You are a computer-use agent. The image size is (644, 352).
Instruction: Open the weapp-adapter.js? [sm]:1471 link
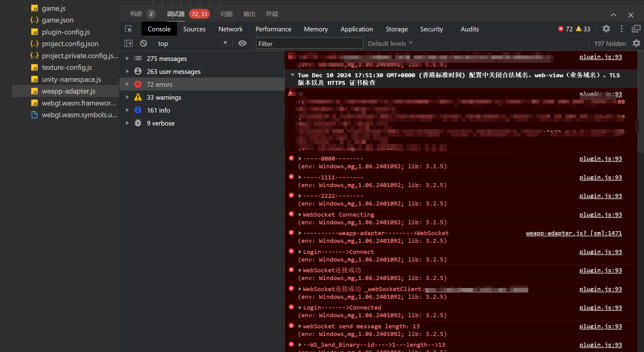574,233
